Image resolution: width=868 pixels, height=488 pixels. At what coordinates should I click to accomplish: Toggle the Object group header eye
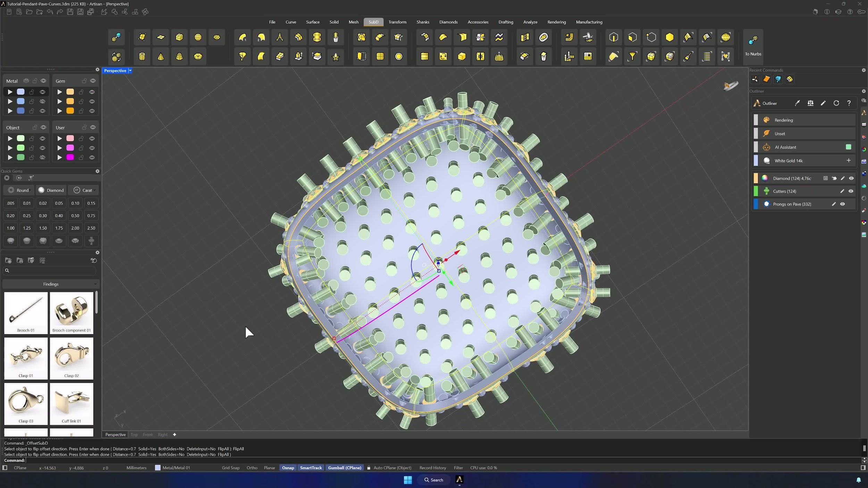click(43, 127)
